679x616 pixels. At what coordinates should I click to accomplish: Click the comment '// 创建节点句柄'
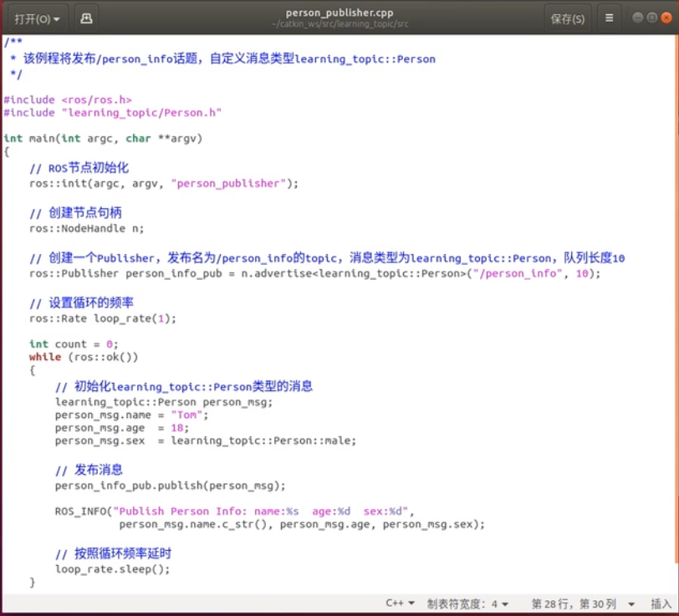coord(76,213)
